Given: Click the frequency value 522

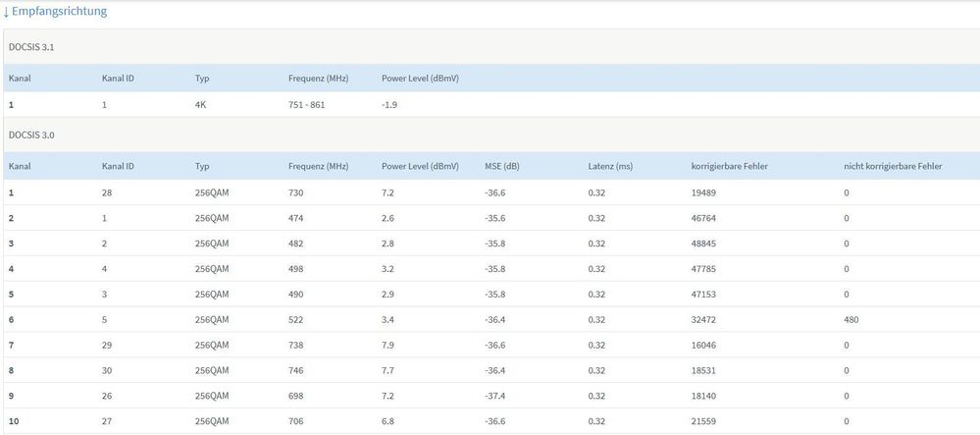Looking at the screenshot, I should [295, 319].
